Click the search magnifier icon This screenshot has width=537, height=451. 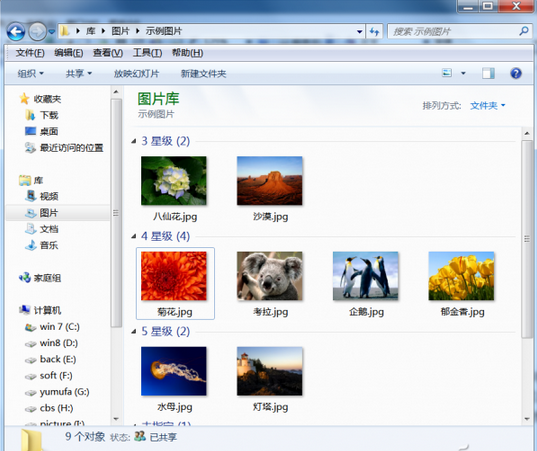point(524,31)
